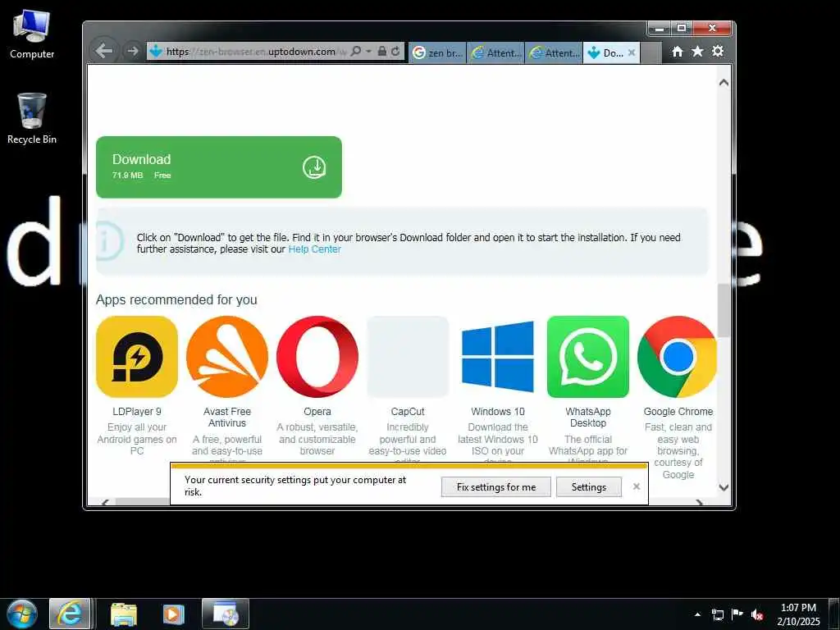
Task: Open the Windows Start button
Action: pos(21,614)
